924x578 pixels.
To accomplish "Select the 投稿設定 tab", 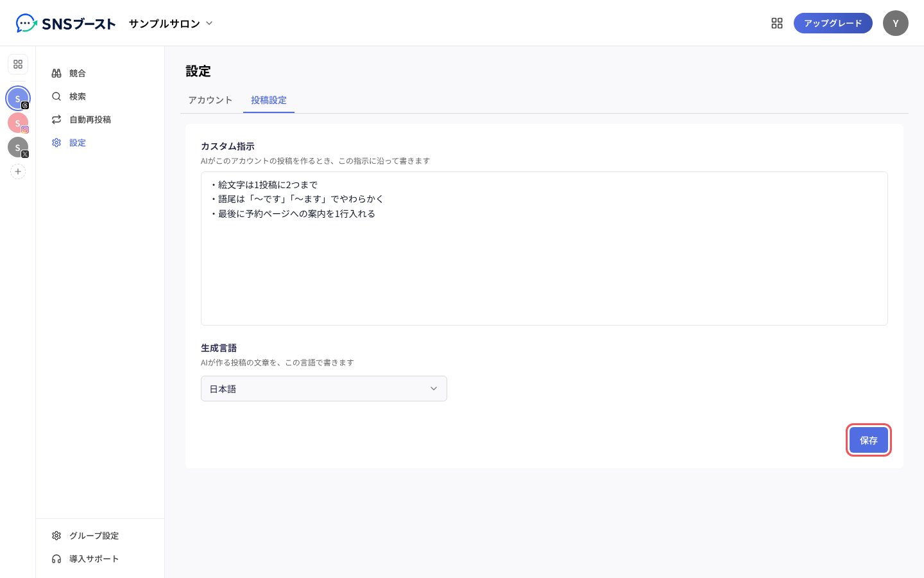I will pos(269,100).
